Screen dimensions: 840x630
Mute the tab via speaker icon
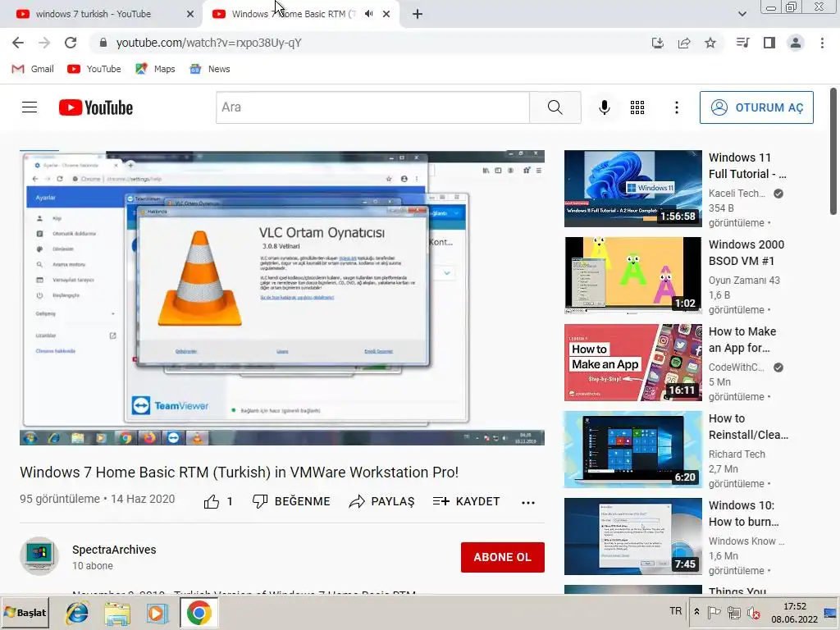(368, 14)
